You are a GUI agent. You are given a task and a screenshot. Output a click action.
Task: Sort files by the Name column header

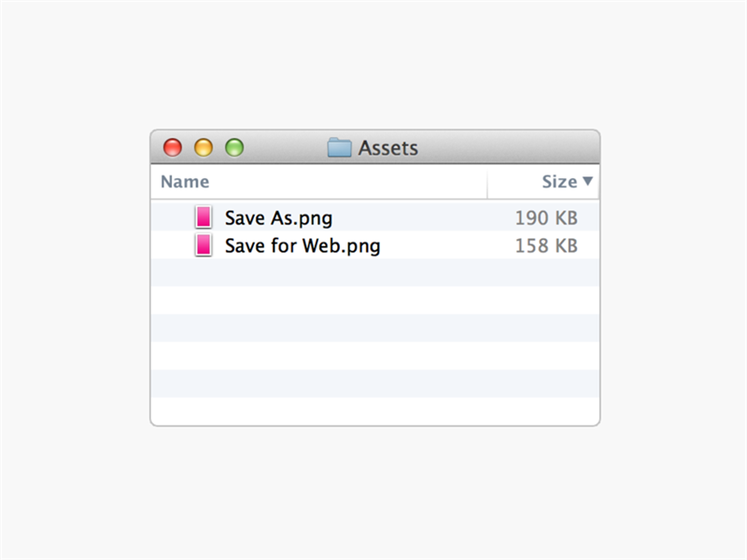(185, 182)
